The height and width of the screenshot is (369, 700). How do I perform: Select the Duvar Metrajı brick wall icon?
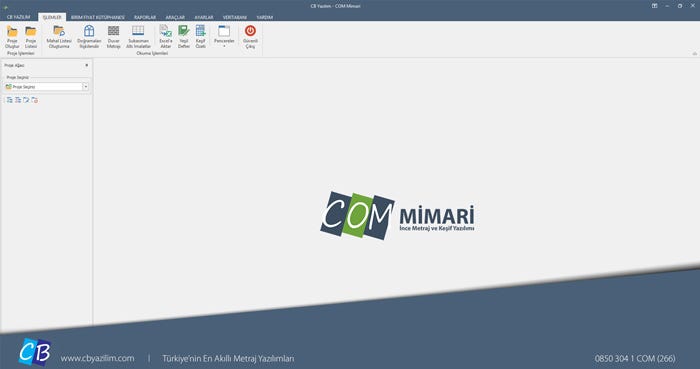point(113,31)
